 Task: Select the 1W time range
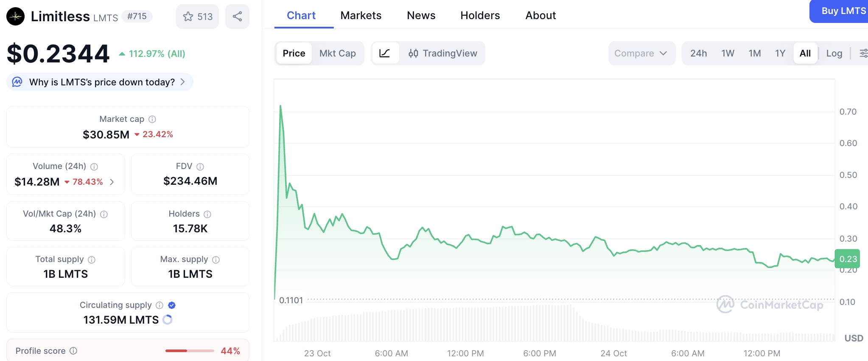[728, 53]
